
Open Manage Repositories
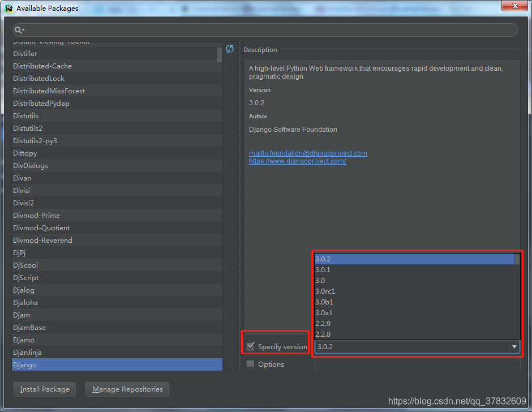click(x=127, y=389)
